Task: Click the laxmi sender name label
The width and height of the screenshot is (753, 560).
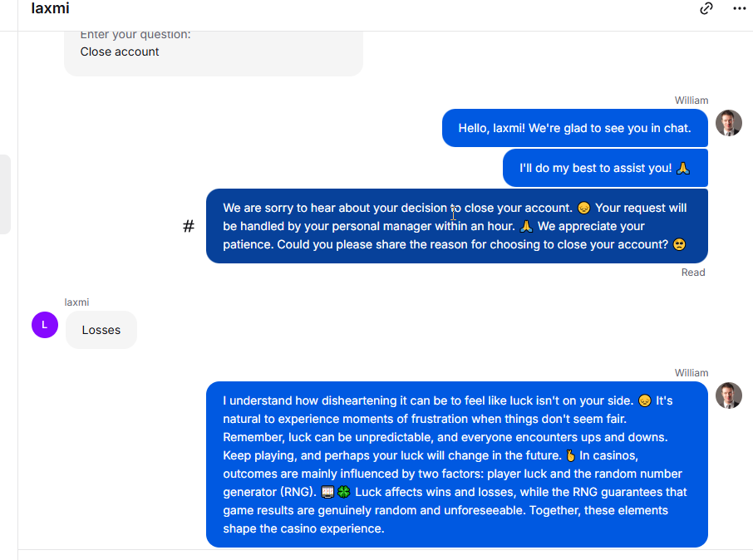Action: coord(76,302)
